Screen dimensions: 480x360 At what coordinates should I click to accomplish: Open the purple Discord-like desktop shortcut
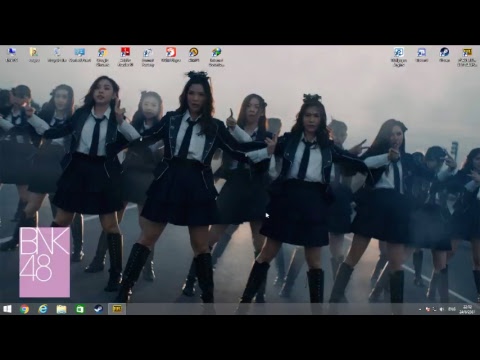(422, 55)
